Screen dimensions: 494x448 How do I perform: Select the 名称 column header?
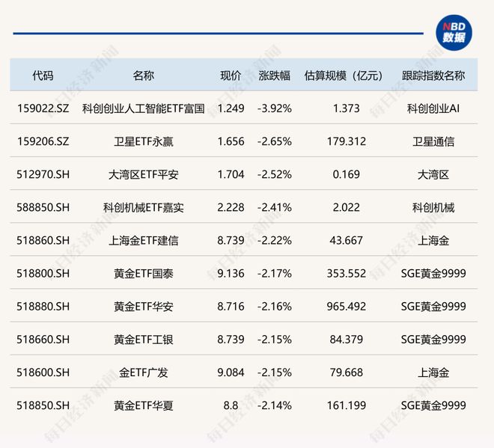pos(144,76)
